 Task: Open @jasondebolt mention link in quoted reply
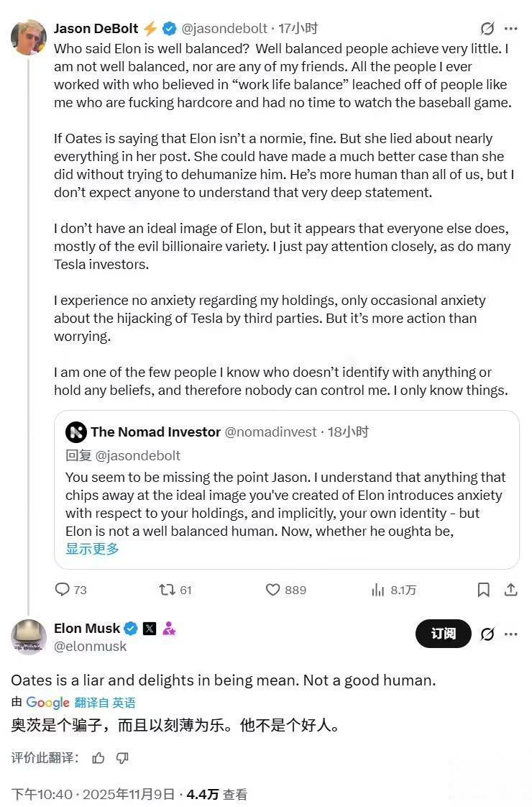click(x=137, y=455)
